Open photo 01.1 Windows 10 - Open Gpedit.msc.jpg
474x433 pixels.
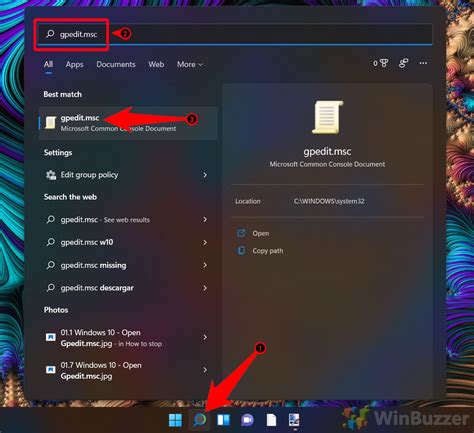coord(128,338)
